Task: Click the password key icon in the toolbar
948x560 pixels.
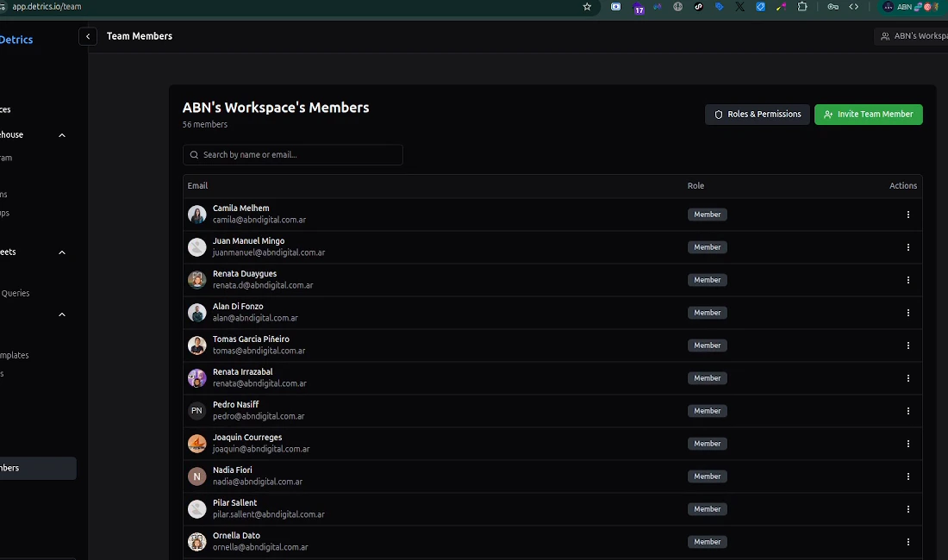Action: coord(833,7)
